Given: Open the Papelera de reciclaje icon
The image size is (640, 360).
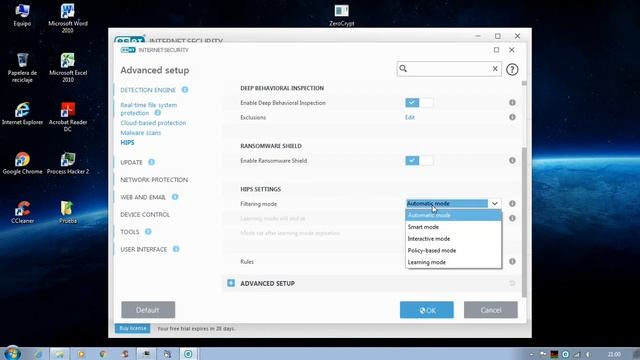Looking at the screenshot, I should [22, 68].
